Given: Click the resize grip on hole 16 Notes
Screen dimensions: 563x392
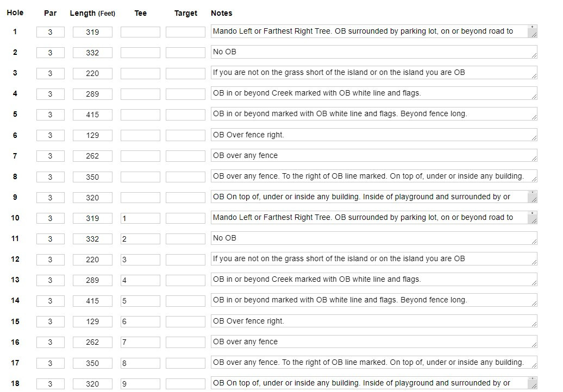Looking at the screenshot, I should [x=534, y=345].
